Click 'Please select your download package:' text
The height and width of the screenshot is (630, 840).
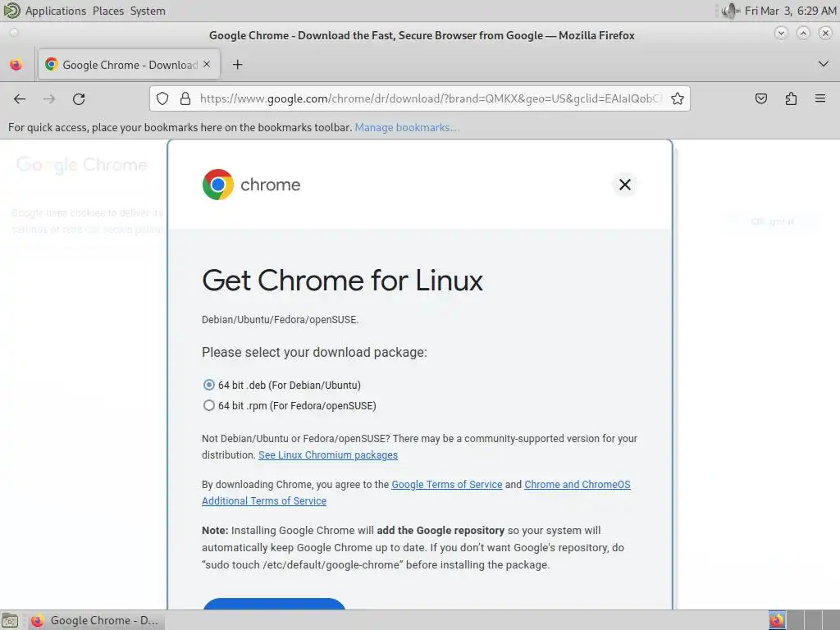314,352
